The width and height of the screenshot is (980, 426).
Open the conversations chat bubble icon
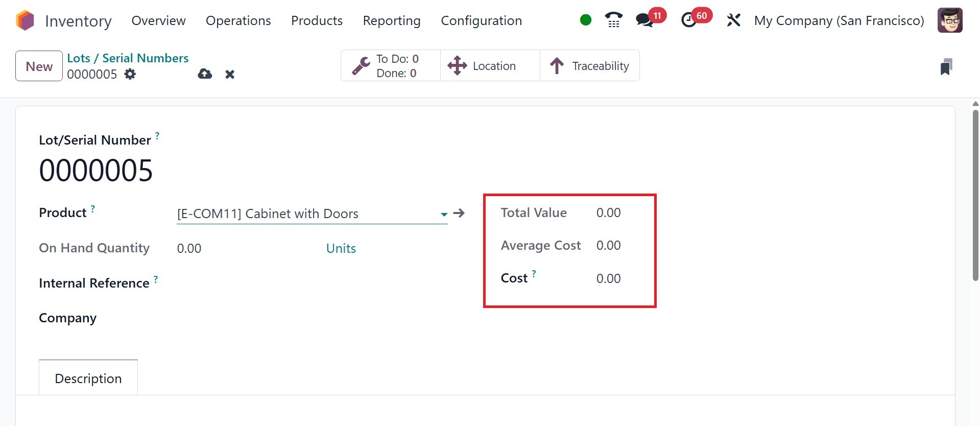tap(644, 20)
